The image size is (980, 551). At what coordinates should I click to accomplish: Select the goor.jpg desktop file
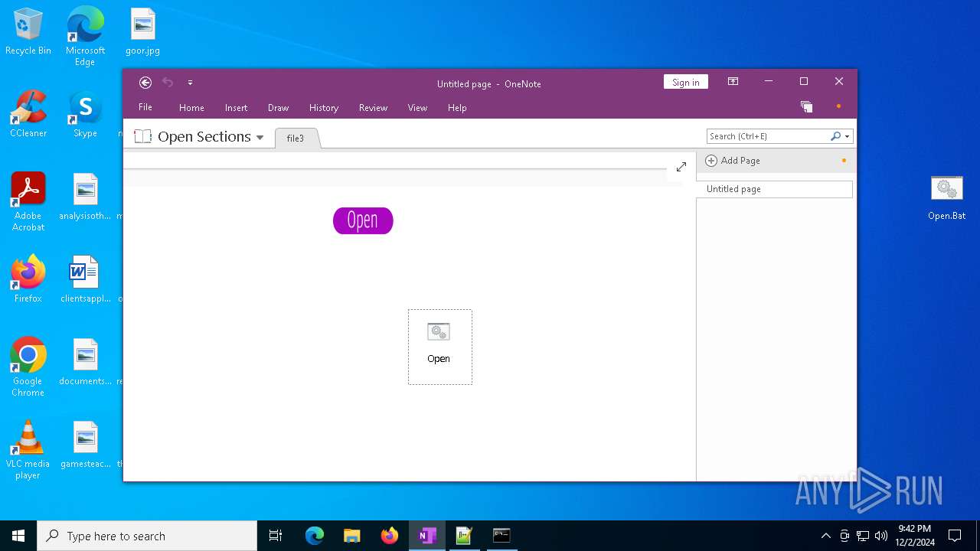(x=142, y=32)
